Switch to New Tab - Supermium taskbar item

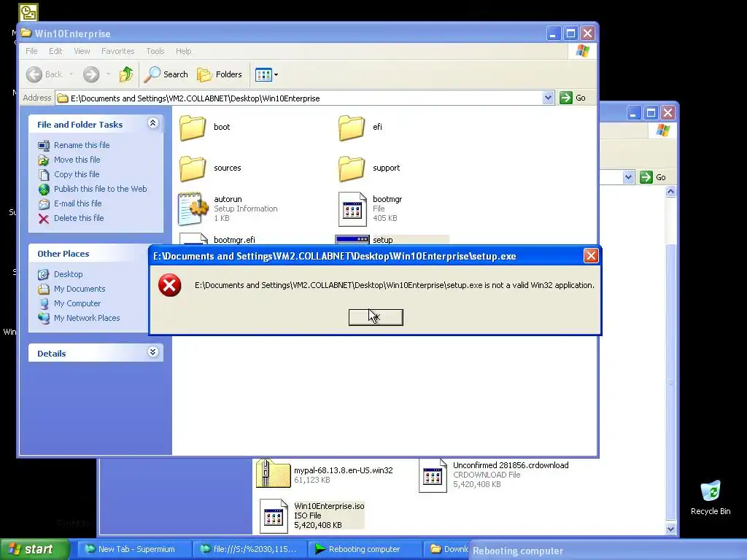134,549
